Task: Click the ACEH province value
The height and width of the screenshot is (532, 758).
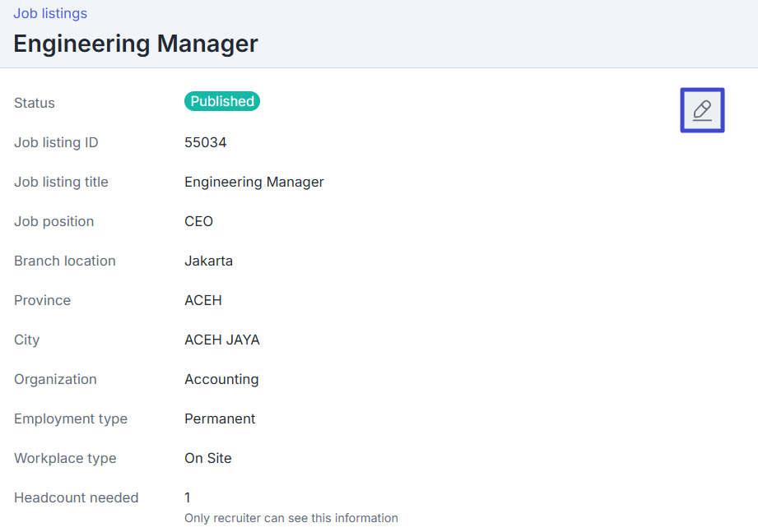Action: (203, 300)
